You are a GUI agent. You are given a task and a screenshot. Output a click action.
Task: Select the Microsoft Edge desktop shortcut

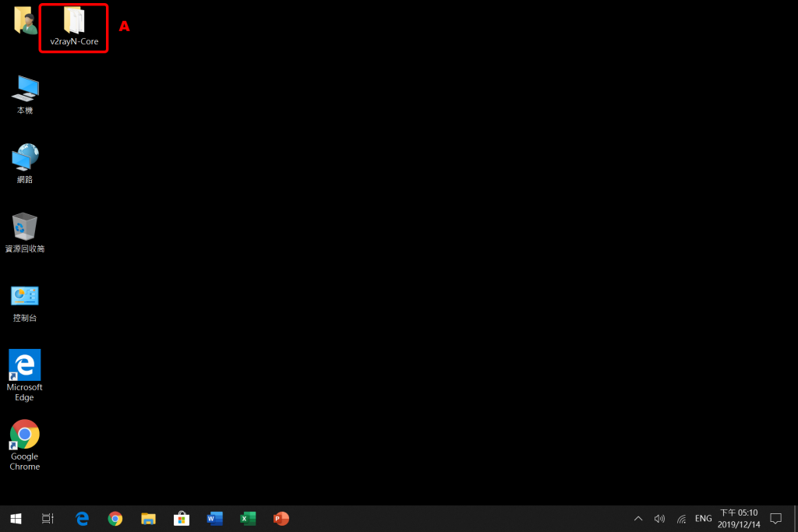click(24, 375)
